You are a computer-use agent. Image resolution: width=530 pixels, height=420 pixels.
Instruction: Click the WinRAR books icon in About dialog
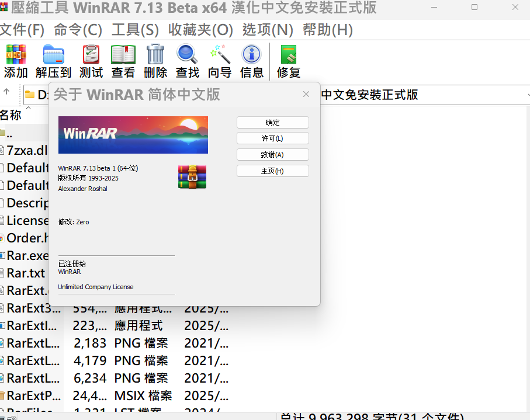(x=192, y=177)
